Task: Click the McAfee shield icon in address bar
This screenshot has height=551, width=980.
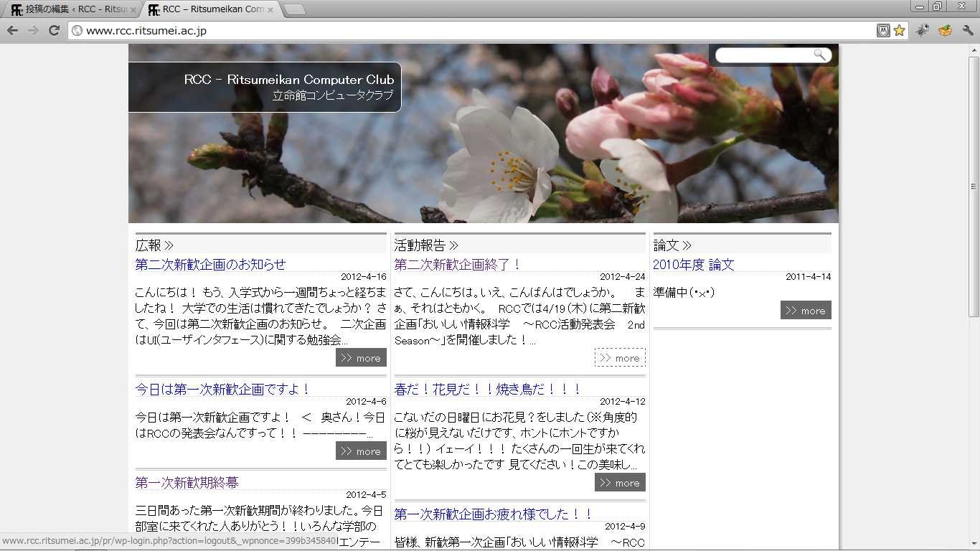Action: point(883,30)
